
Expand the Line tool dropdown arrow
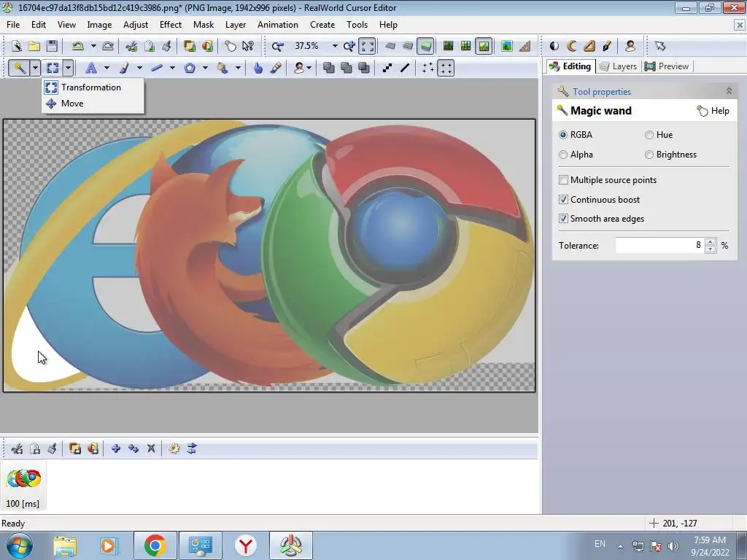click(172, 68)
